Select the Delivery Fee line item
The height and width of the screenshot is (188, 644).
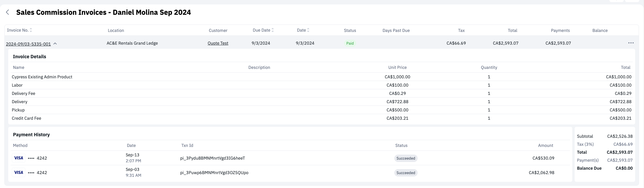point(23,93)
